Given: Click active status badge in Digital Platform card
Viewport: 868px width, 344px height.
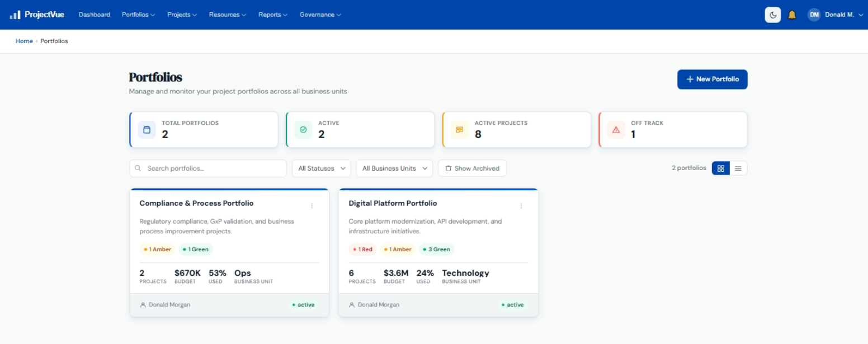Looking at the screenshot, I should click(x=513, y=305).
